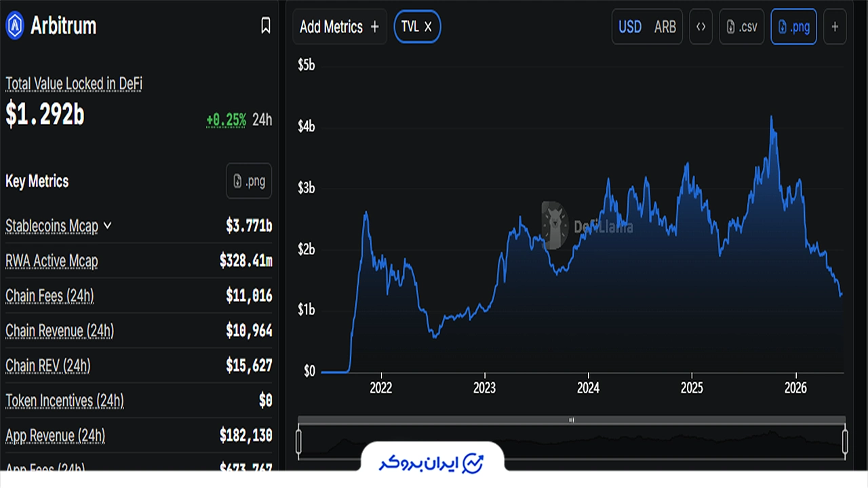Remove the TVL metric with X
This screenshot has width=868, height=488.
pos(428,27)
